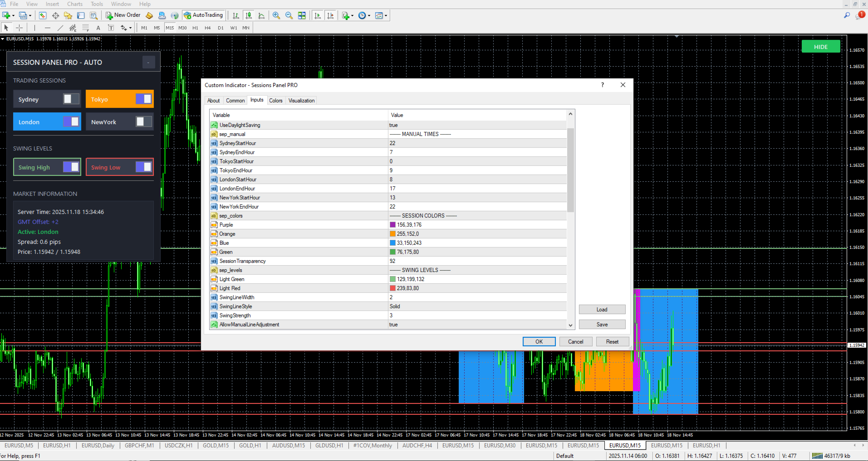
Task: Open the new chart dropdown arrow
Action: point(13,15)
